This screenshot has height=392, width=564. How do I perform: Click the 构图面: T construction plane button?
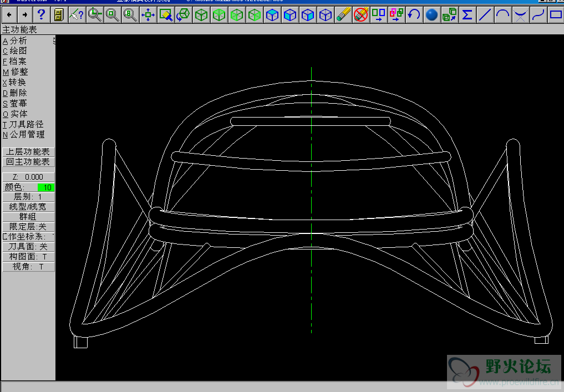point(28,256)
